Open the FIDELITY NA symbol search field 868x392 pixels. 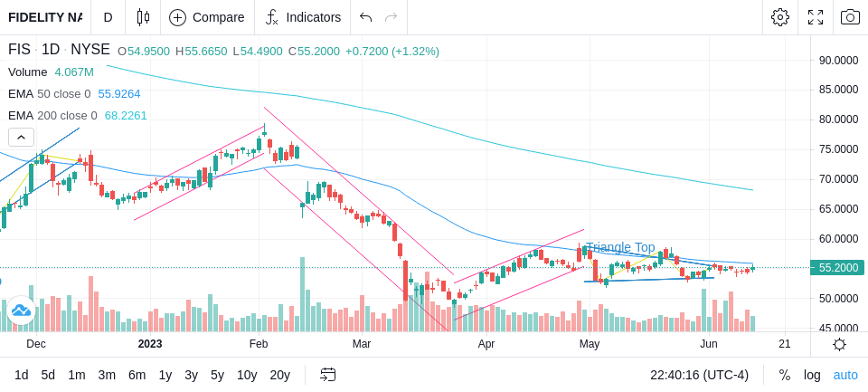pos(45,17)
